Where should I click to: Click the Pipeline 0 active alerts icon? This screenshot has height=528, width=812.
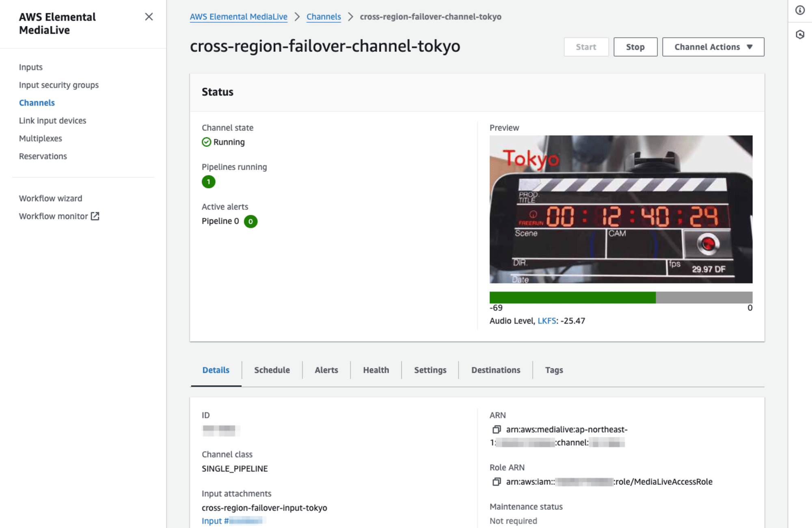[x=249, y=221]
